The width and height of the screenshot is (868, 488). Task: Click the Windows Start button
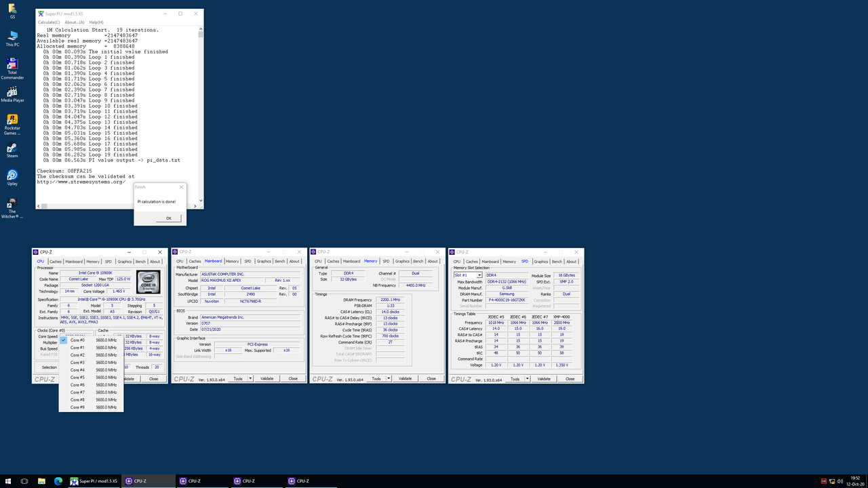[x=7, y=481]
